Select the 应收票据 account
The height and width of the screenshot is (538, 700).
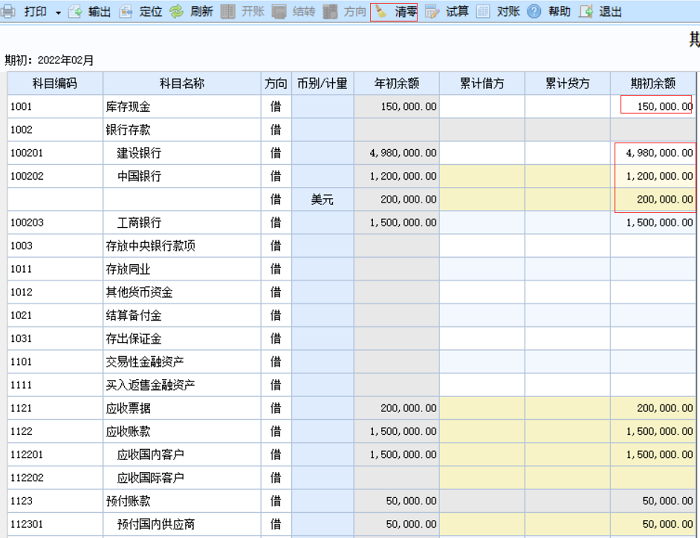(182, 409)
